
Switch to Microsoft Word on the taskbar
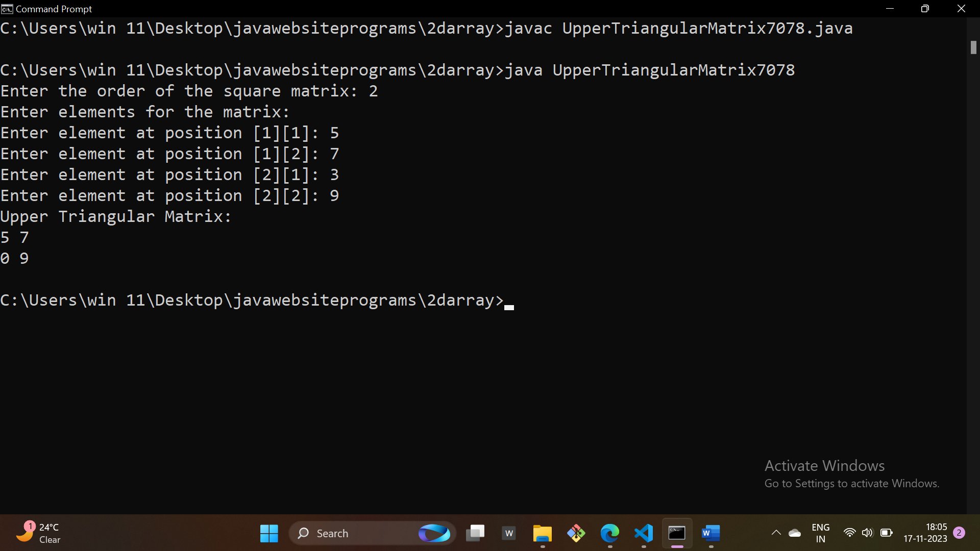(710, 533)
